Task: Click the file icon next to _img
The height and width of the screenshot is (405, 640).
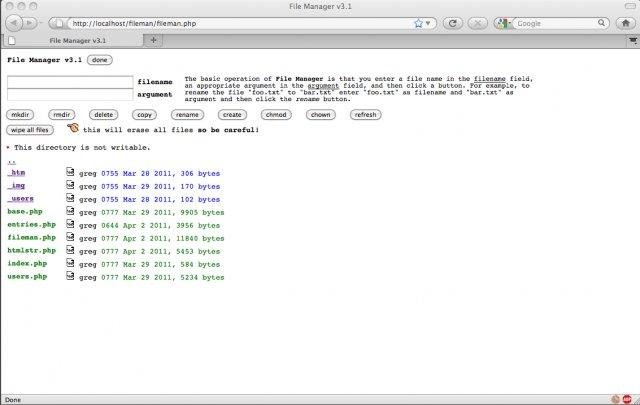Action: click(x=70, y=185)
